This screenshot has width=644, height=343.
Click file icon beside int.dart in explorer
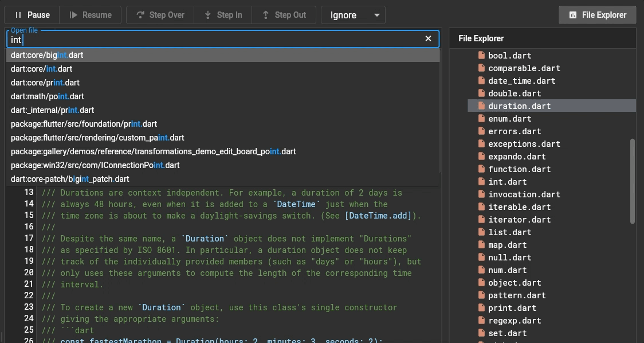coord(481,181)
